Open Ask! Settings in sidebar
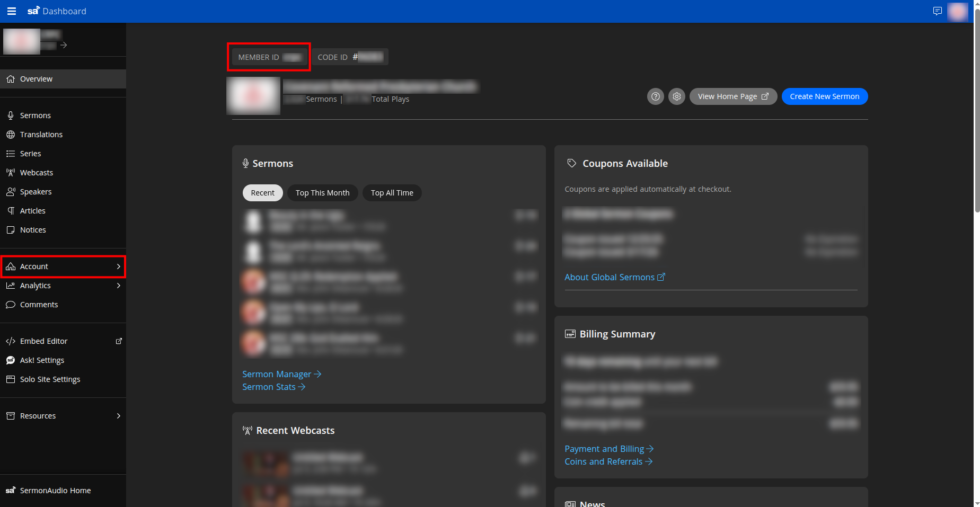 pos(63,360)
